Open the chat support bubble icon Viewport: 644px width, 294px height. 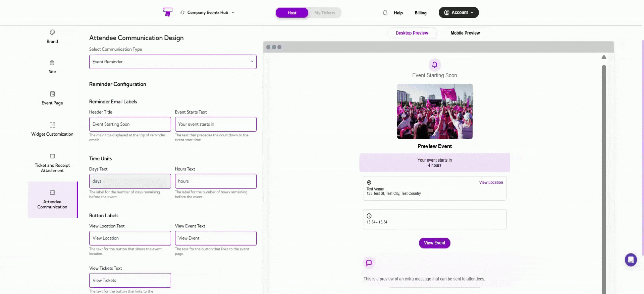click(x=631, y=260)
